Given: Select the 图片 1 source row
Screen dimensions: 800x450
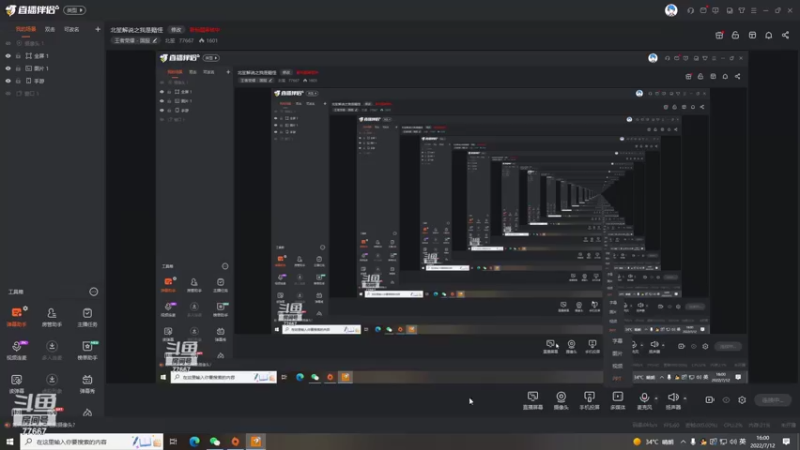Looking at the screenshot, I should [x=53, y=68].
